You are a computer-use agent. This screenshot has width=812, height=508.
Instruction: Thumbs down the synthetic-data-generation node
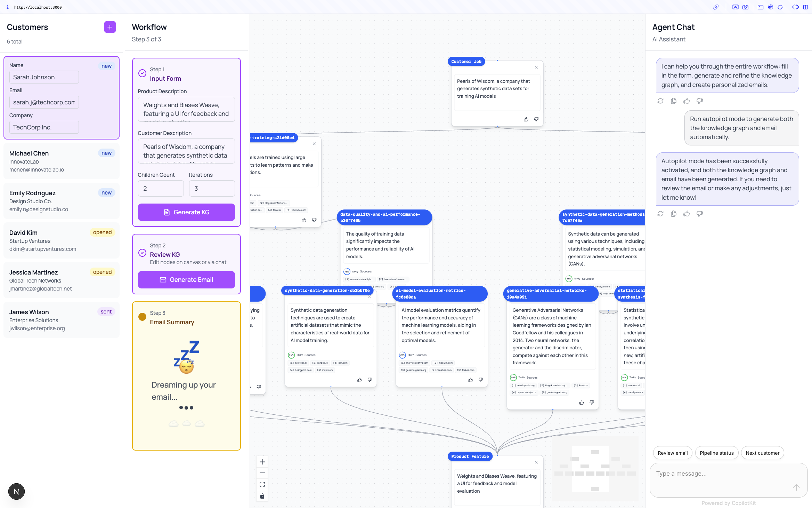point(370,380)
